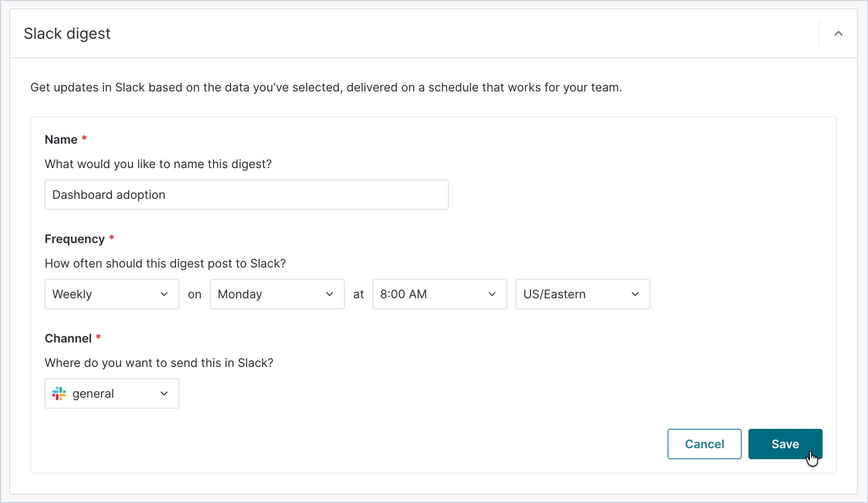This screenshot has height=503, width=868.
Task: Click the digest name input field
Action: (247, 195)
